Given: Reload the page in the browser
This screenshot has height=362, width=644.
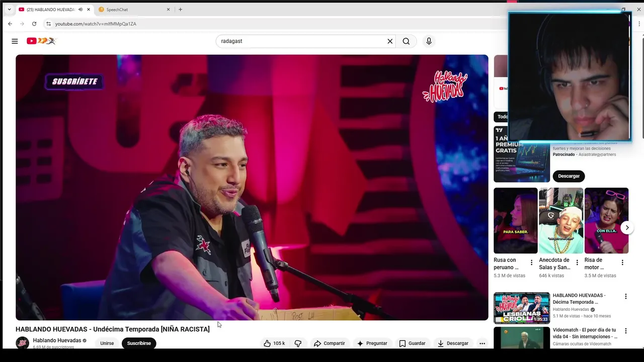Looking at the screenshot, I should click(34, 24).
